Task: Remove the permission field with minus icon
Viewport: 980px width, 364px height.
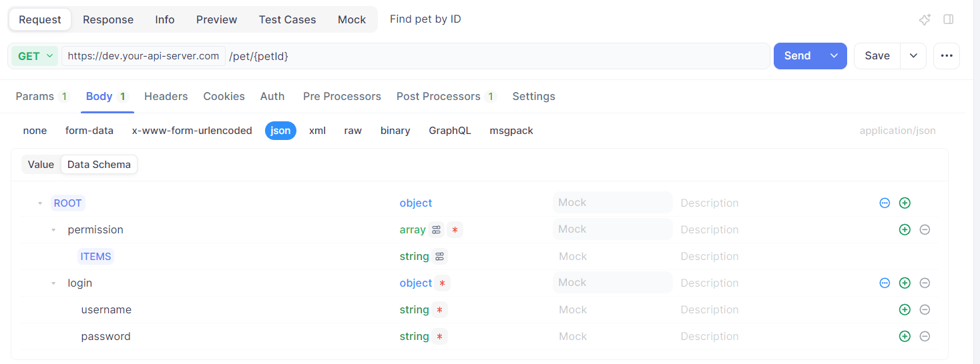Action: 925,229
